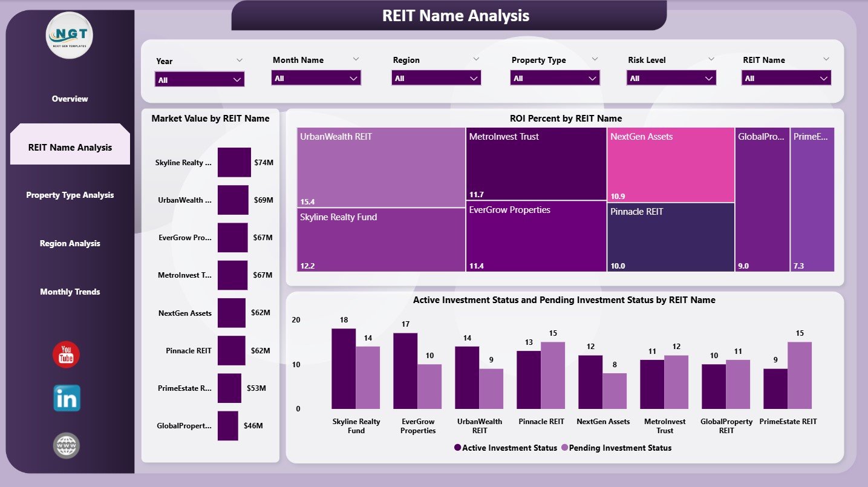The width and height of the screenshot is (868, 487).
Task: Go to Monthly Trends page
Action: tap(70, 292)
